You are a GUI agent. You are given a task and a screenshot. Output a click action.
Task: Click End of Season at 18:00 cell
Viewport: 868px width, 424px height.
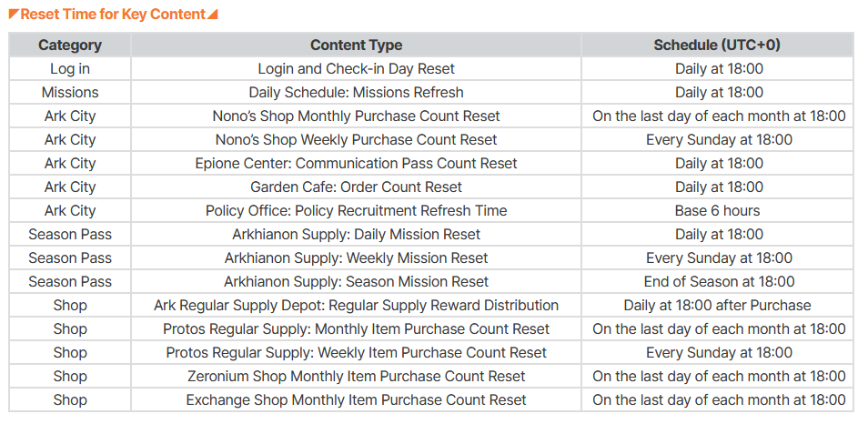[x=717, y=281]
